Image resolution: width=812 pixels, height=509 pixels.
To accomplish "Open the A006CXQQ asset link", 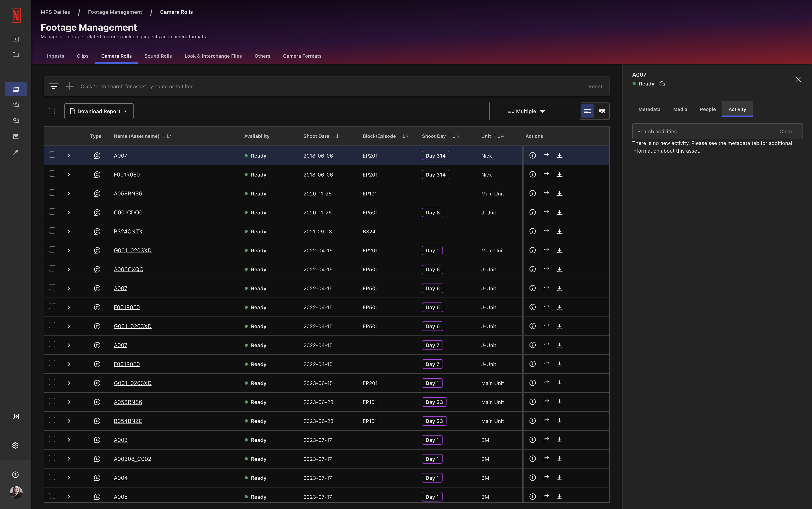I will [x=128, y=269].
